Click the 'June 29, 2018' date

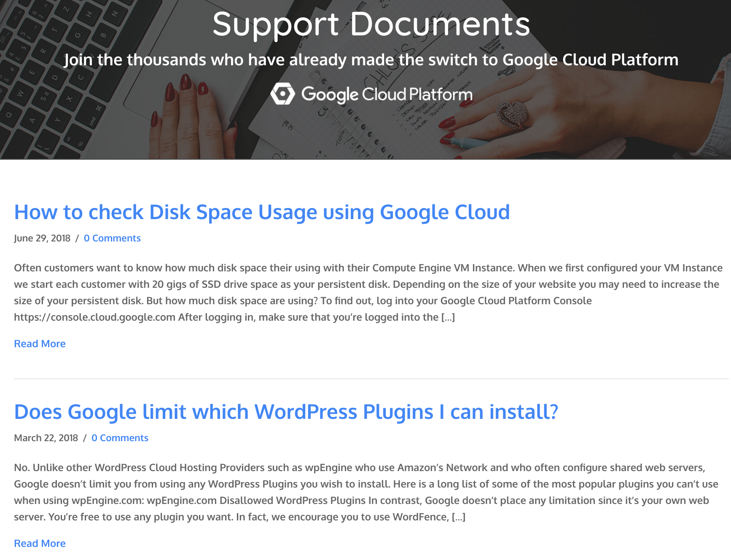point(42,238)
